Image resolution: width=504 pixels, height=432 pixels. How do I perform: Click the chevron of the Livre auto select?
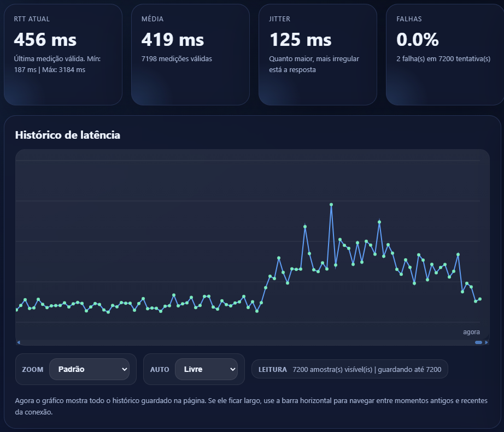coord(233,369)
